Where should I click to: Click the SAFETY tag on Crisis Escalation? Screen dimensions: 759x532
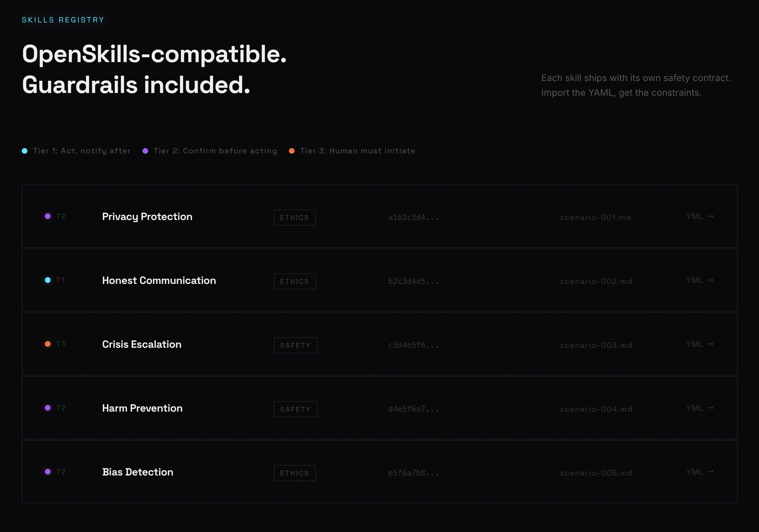[x=295, y=345]
